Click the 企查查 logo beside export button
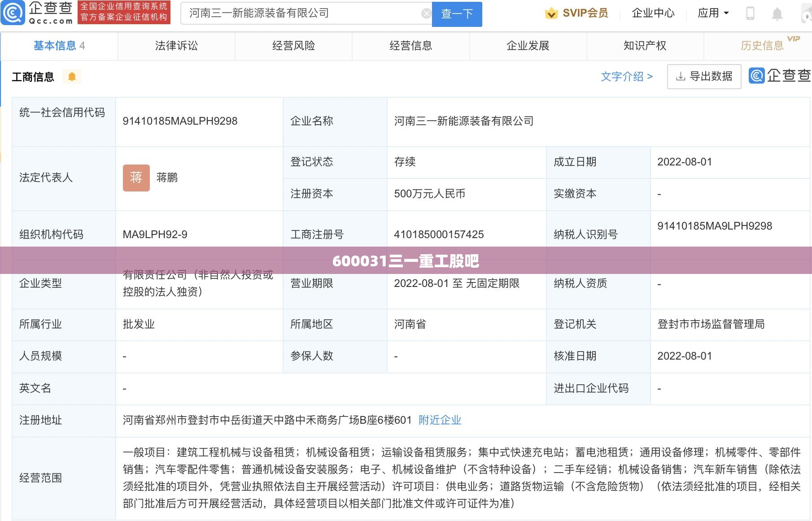This screenshot has width=812, height=521. (780, 76)
